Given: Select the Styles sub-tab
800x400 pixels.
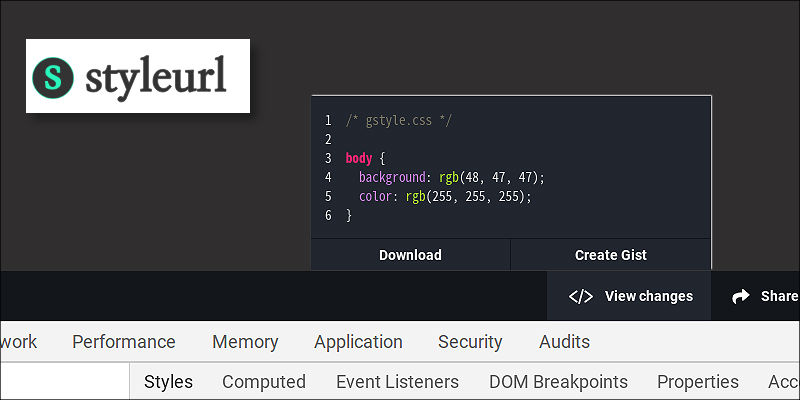Looking at the screenshot, I should [x=168, y=382].
